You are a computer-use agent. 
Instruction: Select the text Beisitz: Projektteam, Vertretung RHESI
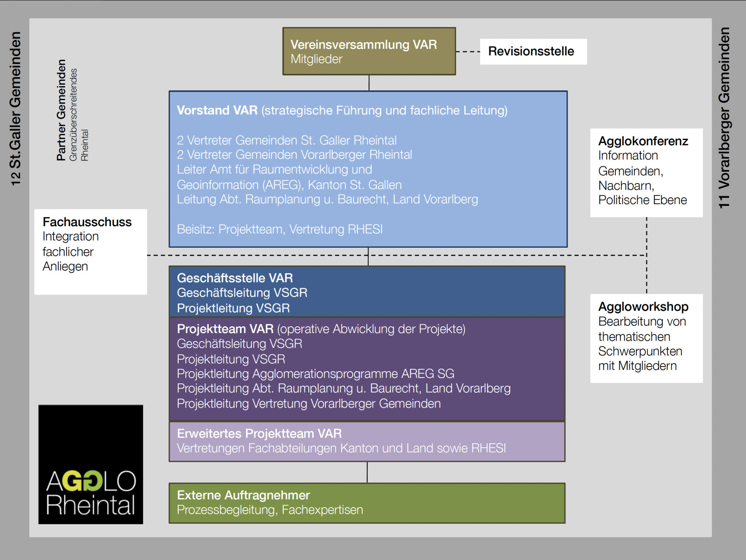[280, 229]
